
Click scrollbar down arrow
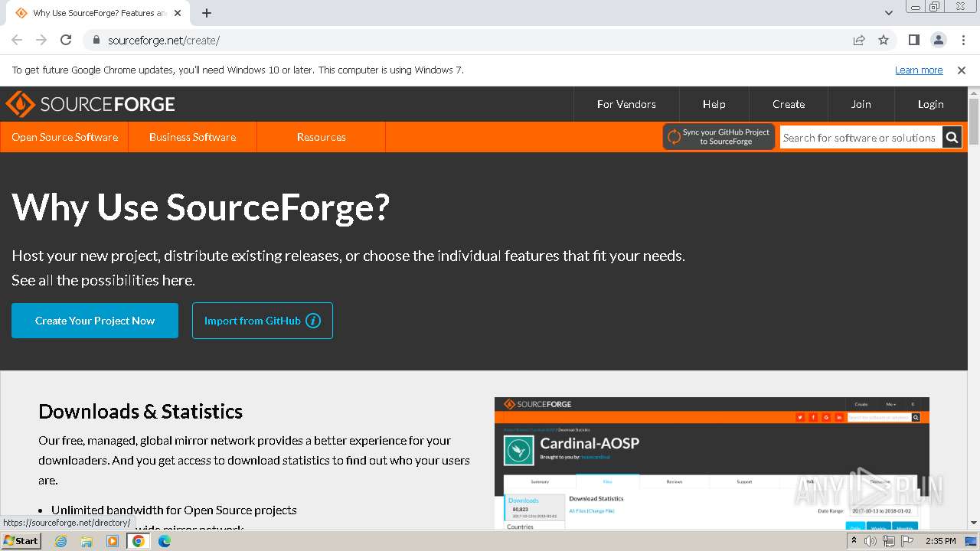click(974, 523)
